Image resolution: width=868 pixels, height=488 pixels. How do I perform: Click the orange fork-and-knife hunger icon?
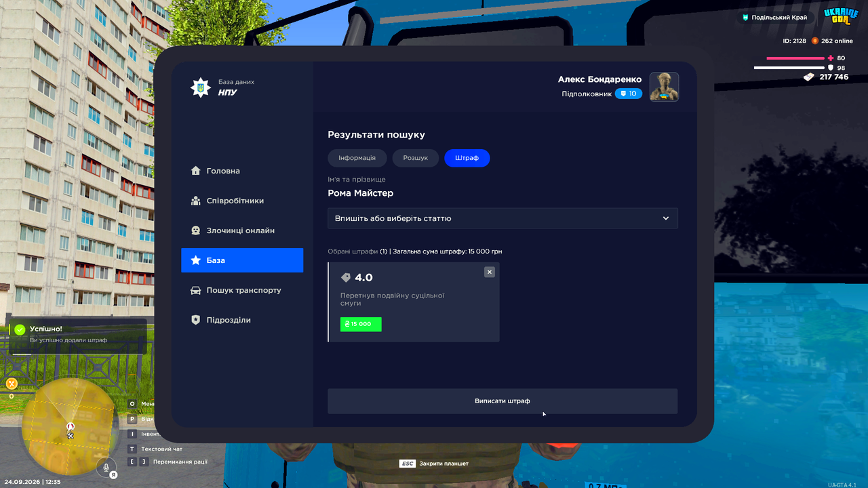[11, 384]
